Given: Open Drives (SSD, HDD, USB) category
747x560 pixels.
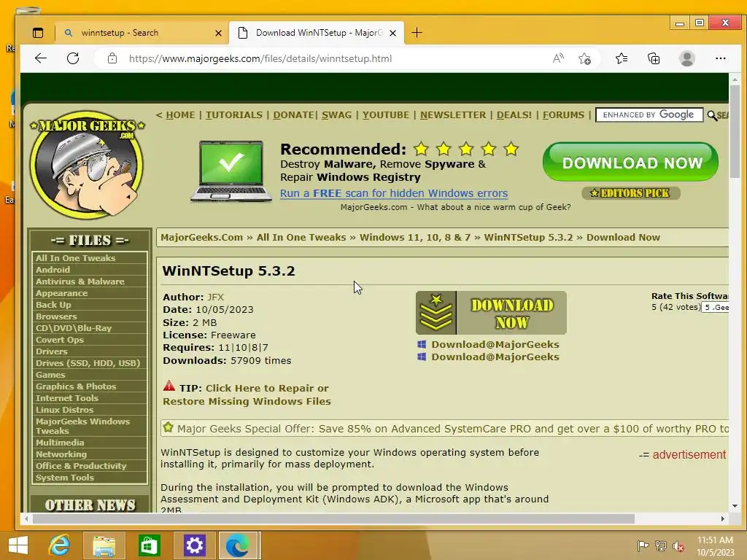Looking at the screenshot, I should tap(88, 363).
